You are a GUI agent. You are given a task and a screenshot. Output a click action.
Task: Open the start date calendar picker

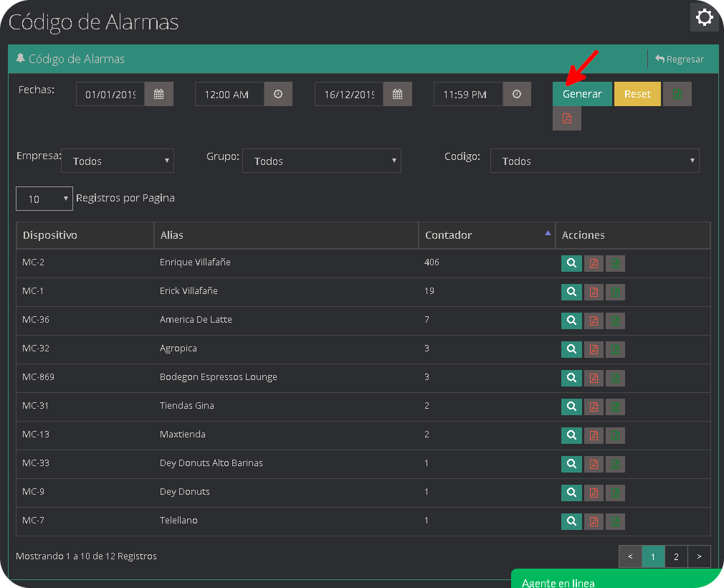pos(158,93)
